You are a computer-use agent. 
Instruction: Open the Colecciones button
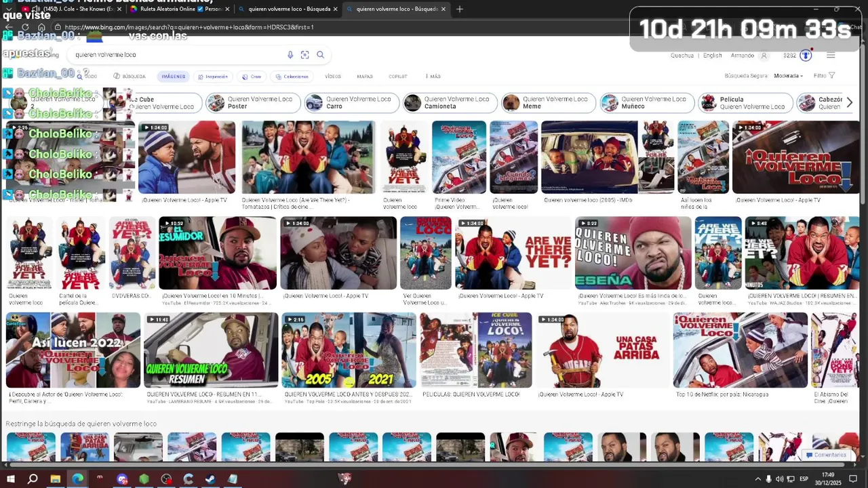pos(292,77)
